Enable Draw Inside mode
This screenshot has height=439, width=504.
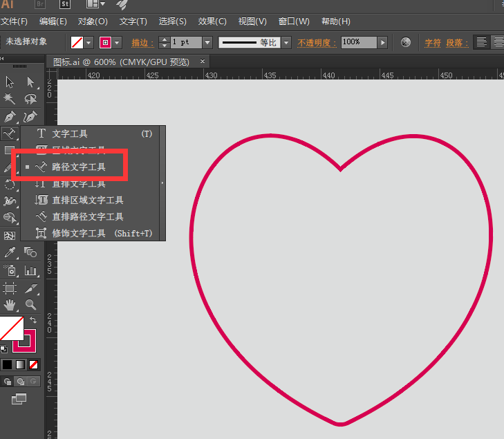click(x=33, y=382)
